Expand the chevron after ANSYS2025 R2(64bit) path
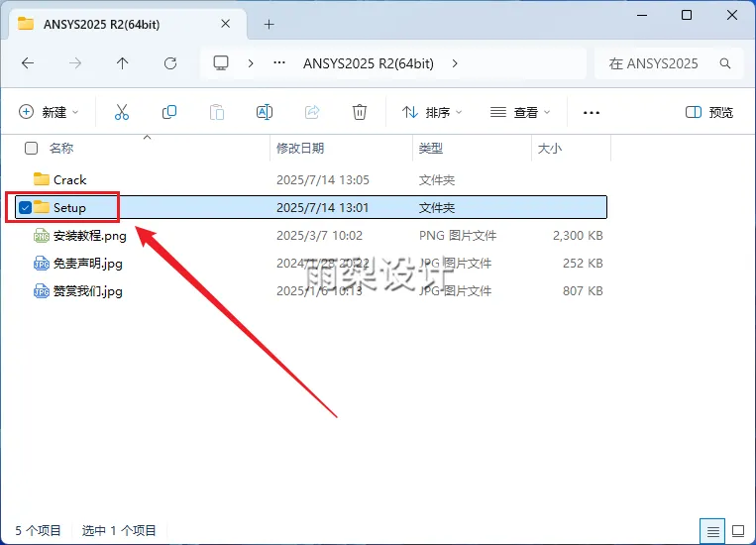Screen dimensions: 756x545 [455, 63]
